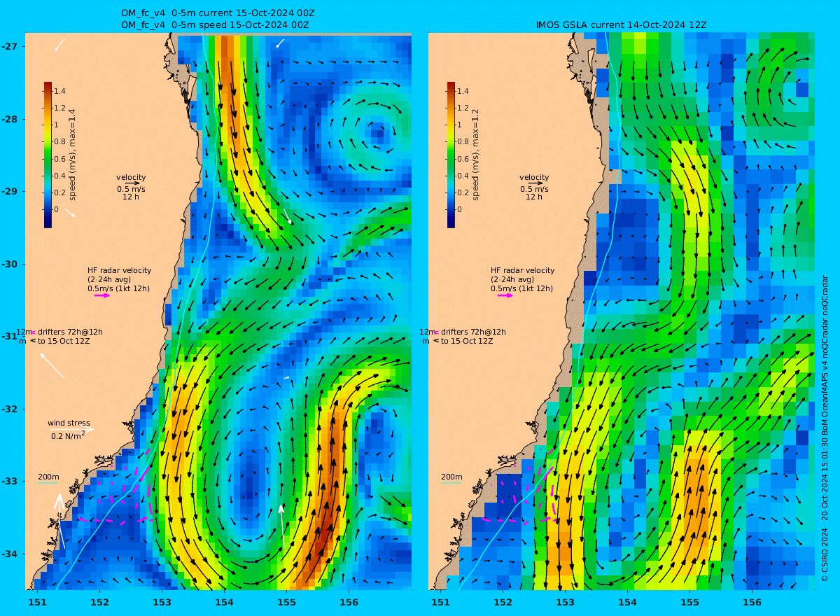Screen dimensions: 840x616
Task: Click the speed color bar on IMOS GSLA map
Action: [451, 155]
